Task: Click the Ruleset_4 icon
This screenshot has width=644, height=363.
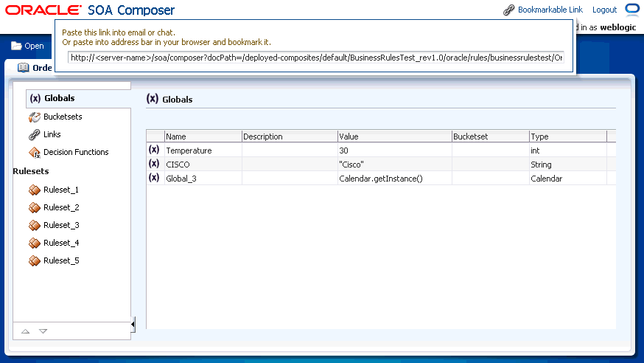Action: [x=35, y=243]
